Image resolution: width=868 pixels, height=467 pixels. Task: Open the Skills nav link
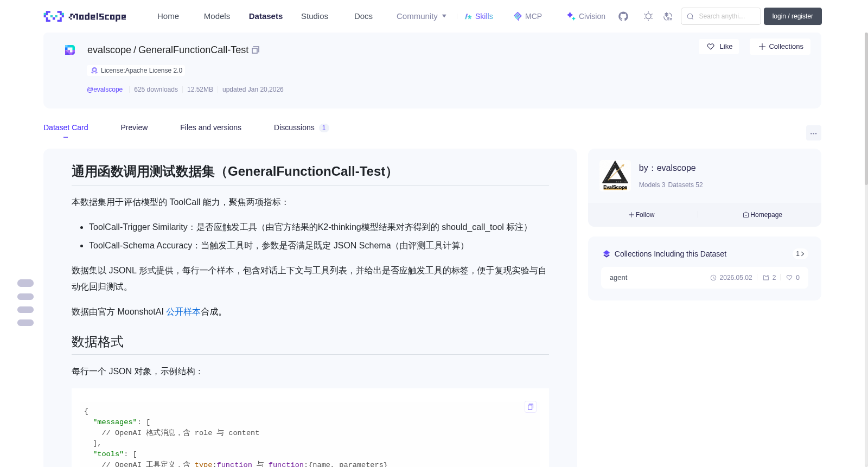coord(479,16)
